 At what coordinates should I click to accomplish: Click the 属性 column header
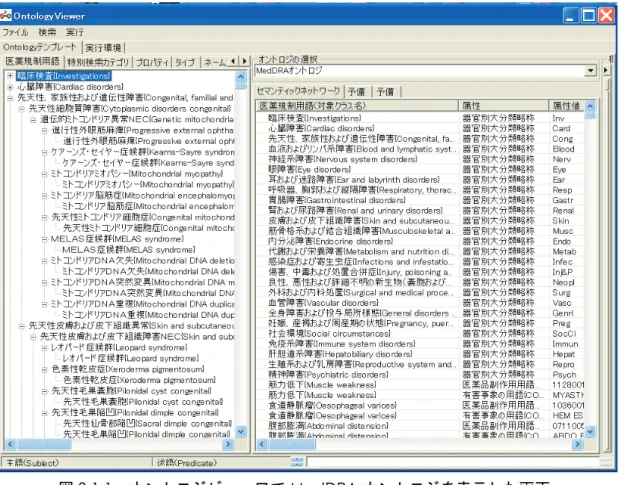point(503,105)
